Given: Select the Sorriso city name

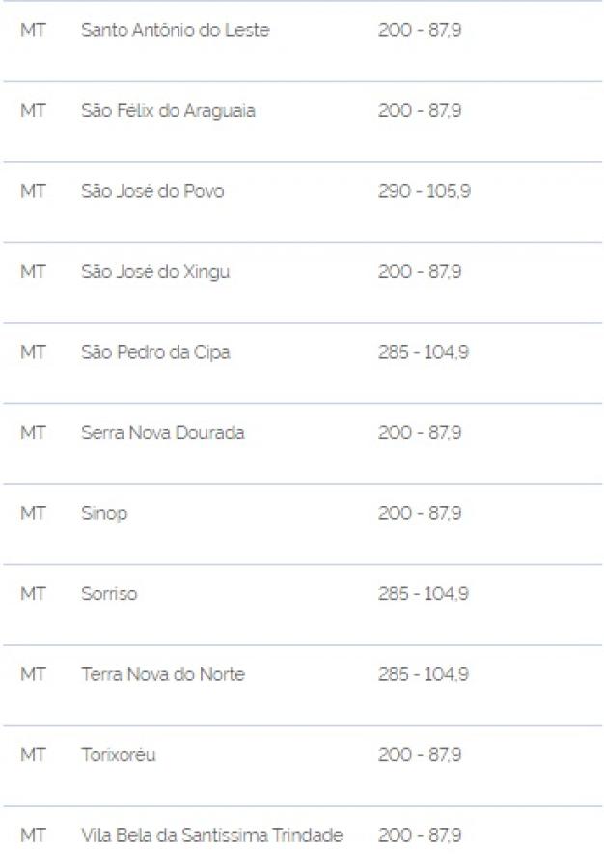Looking at the screenshot, I should [x=109, y=594].
